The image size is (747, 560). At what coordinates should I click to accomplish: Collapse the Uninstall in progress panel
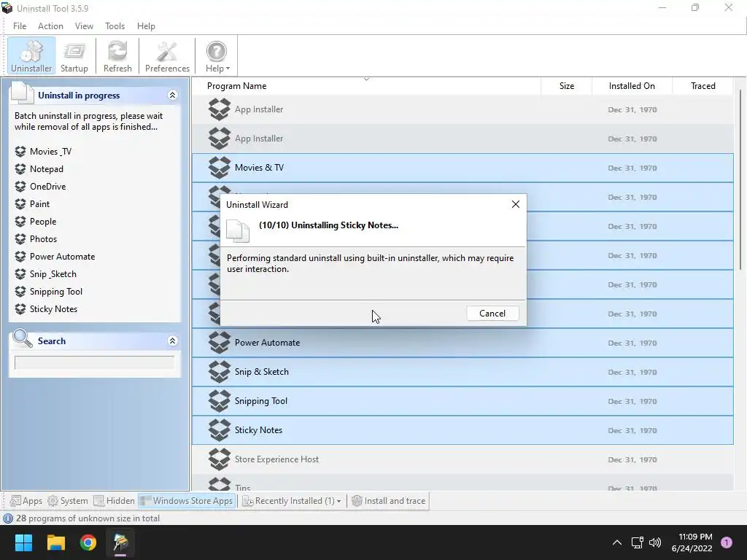click(x=172, y=96)
